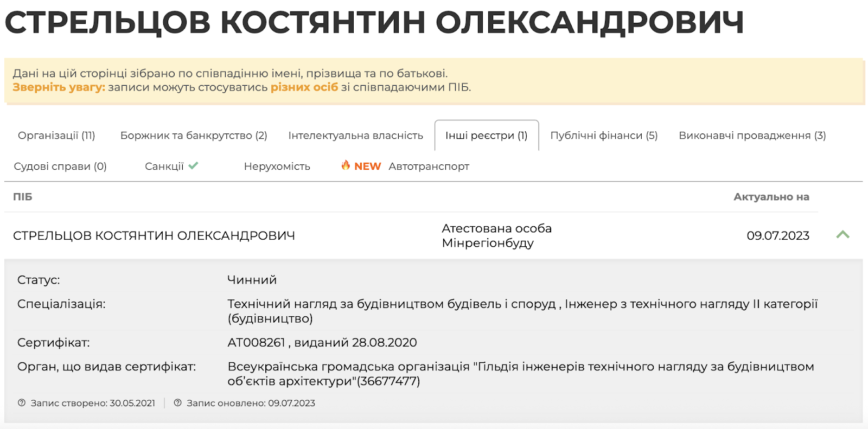Image resolution: width=868 pixels, height=429 pixels.
Task: Open Публічні фінанси (5) tab
Action: click(604, 136)
